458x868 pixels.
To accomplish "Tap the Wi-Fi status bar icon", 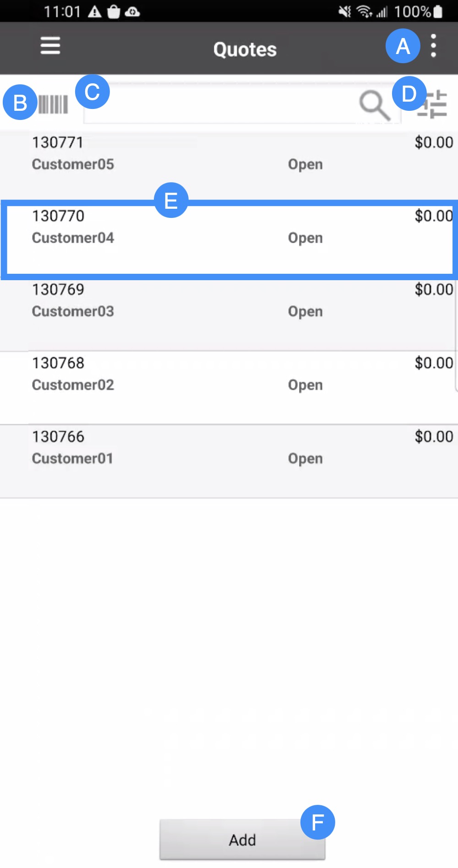I will [365, 11].
